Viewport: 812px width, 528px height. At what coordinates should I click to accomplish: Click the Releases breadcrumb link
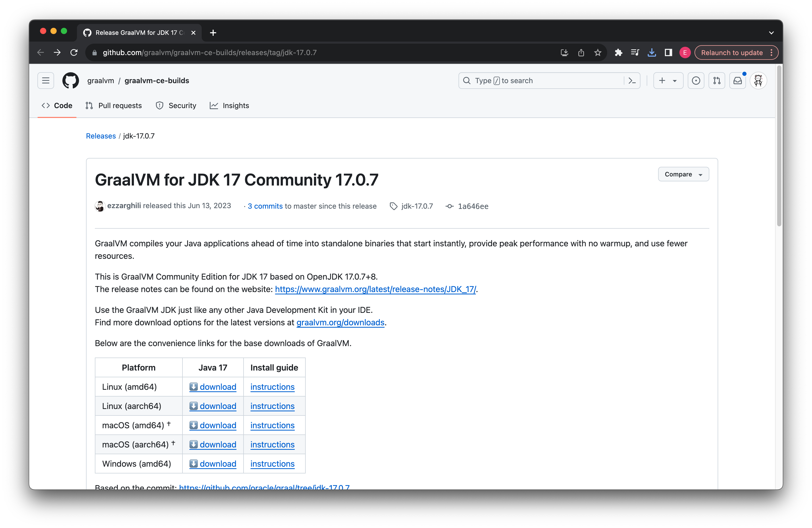pyautogui.click(x=101, y=136)
